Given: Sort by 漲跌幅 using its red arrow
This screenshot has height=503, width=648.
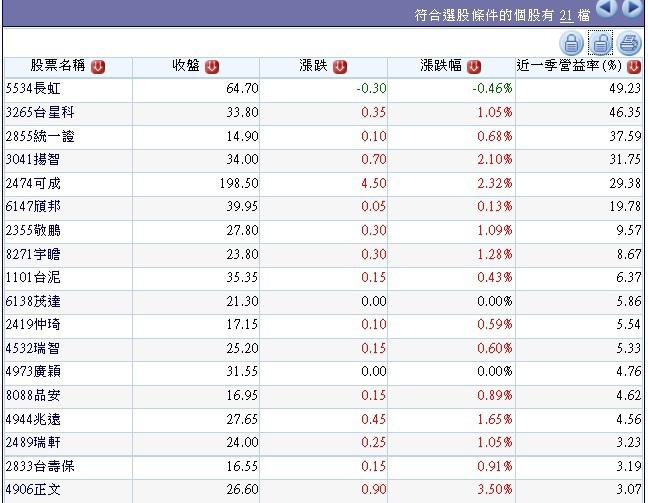Looking at the screenshot, I should pos(474,67).
